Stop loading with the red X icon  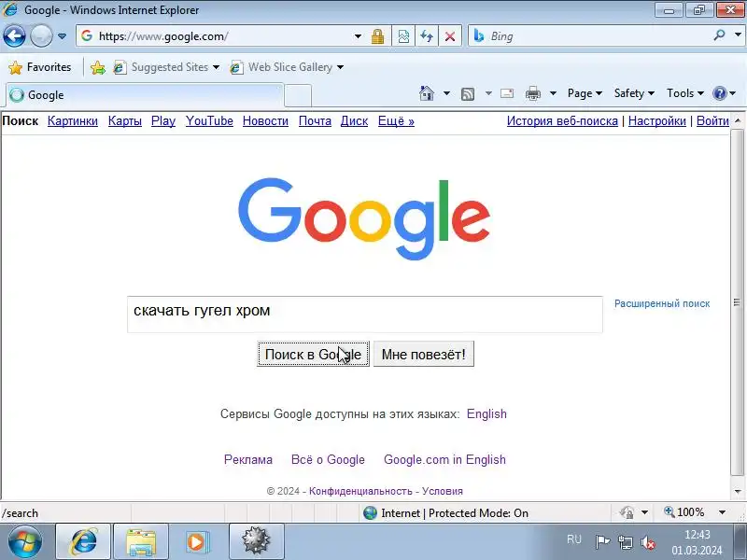[449, 36]
